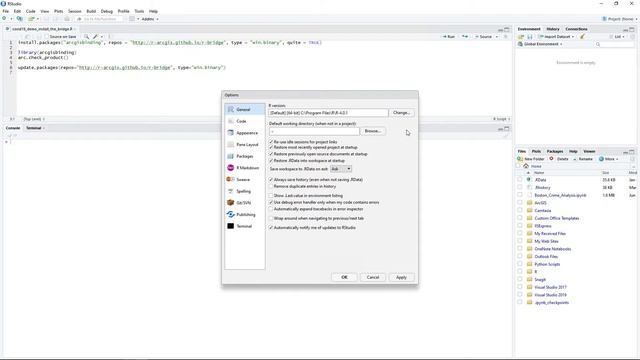Enable Show .Last.value in environment listing
This screenshot has height=360, width=640.
coord(271,196)
